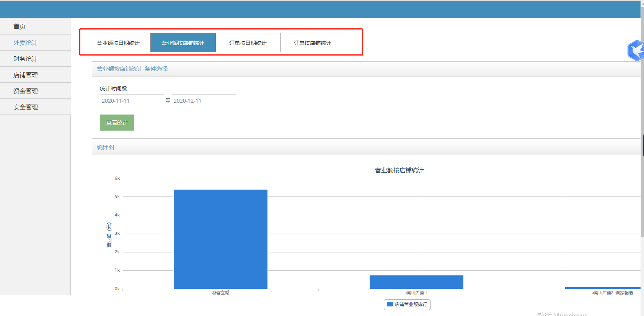Select 安全管理 in the sidebar
The width and height of the screenshot is (644, 316).
coord(26,107)
